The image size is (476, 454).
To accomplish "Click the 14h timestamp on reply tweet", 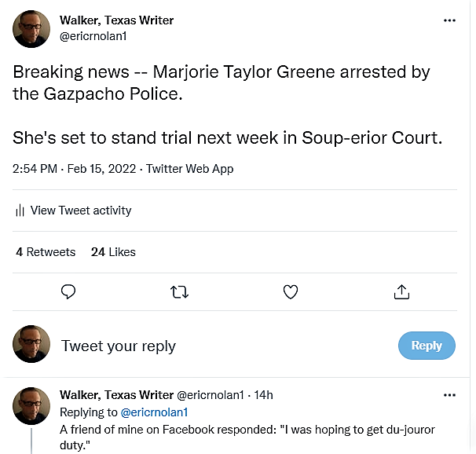I will [x=263, y=394].
